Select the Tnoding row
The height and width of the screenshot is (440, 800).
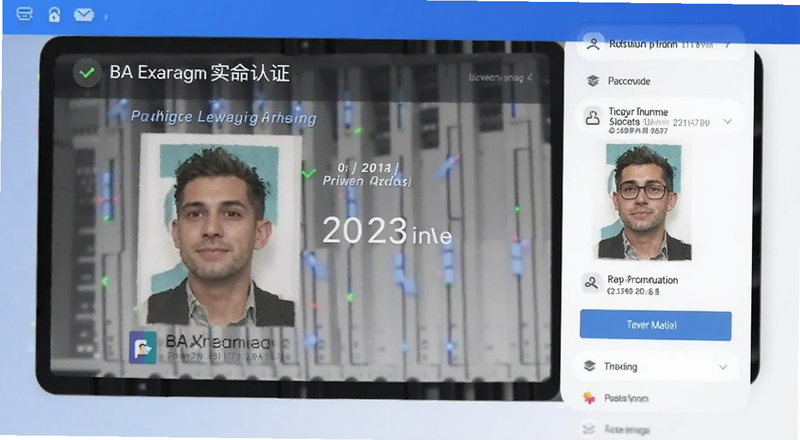[656, 366]
